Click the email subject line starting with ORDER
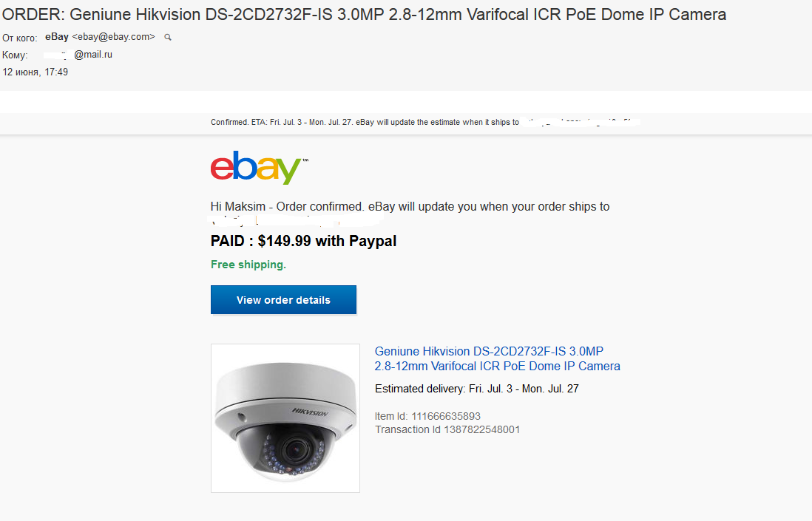 (x=365, y=15)
